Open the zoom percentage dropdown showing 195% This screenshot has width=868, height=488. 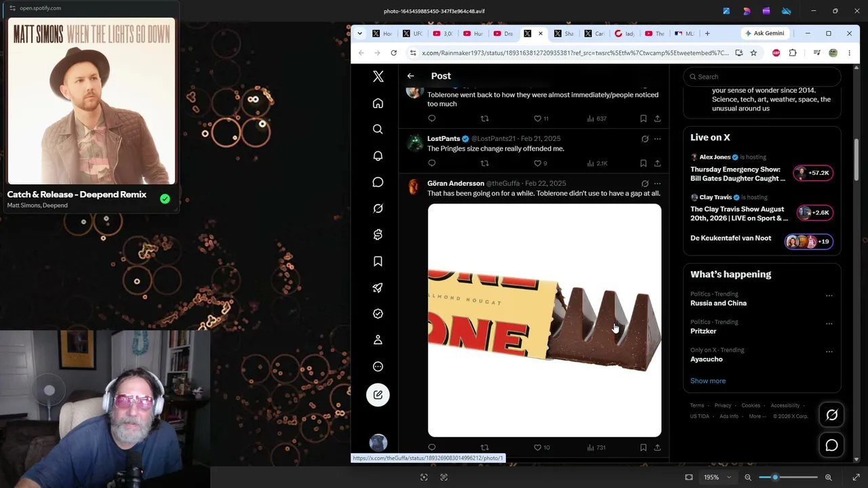tap(718, 477)
